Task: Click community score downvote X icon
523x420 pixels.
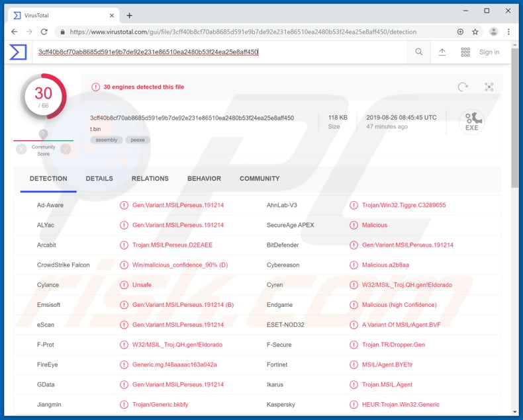Action: (21, 149)
